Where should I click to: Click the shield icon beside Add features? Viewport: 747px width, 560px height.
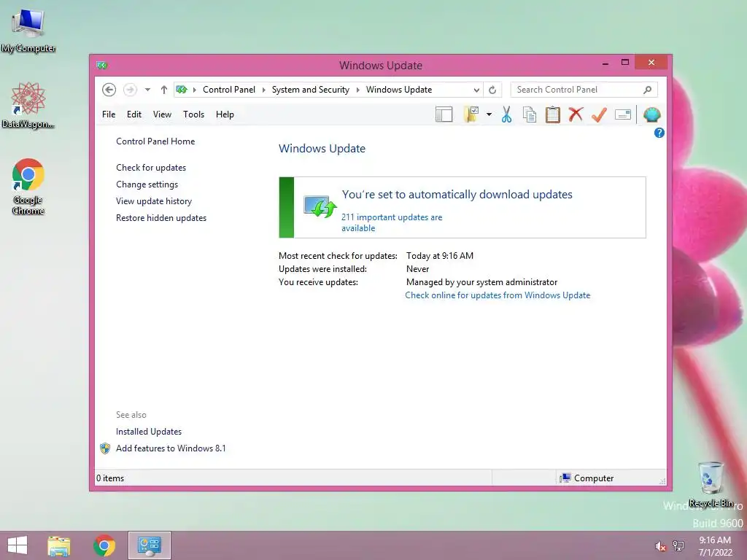pos(105,448)
